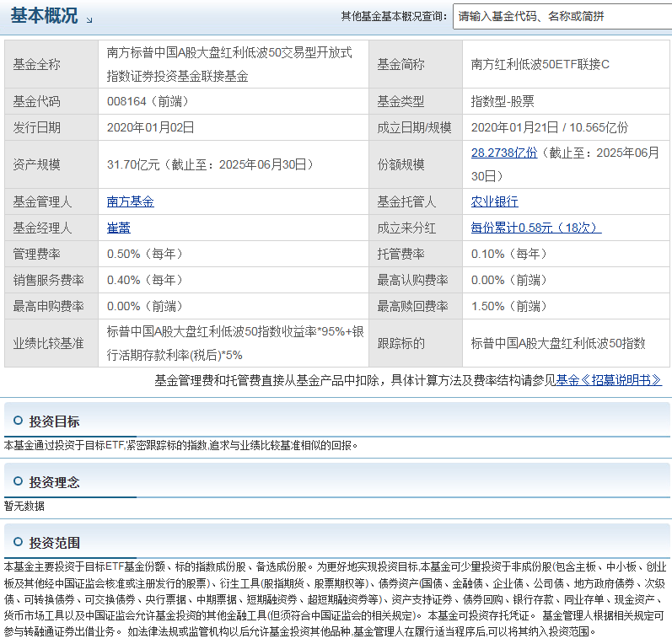This screenshot has height=644, width=672.
Task: Click the 基金托管人 row label
Action: click(406, 201)
